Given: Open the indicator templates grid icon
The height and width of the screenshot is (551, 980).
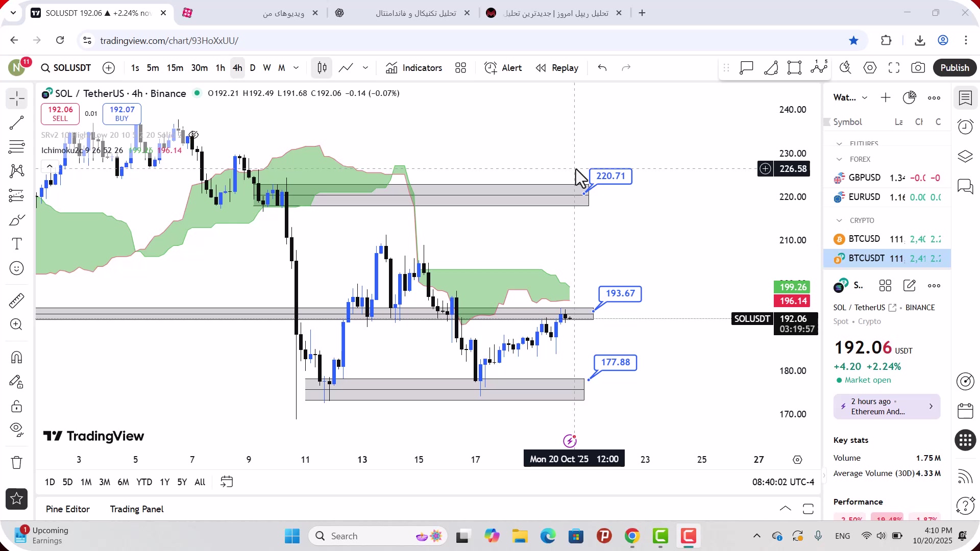Looking at the screenshot, I should [460, 68].
